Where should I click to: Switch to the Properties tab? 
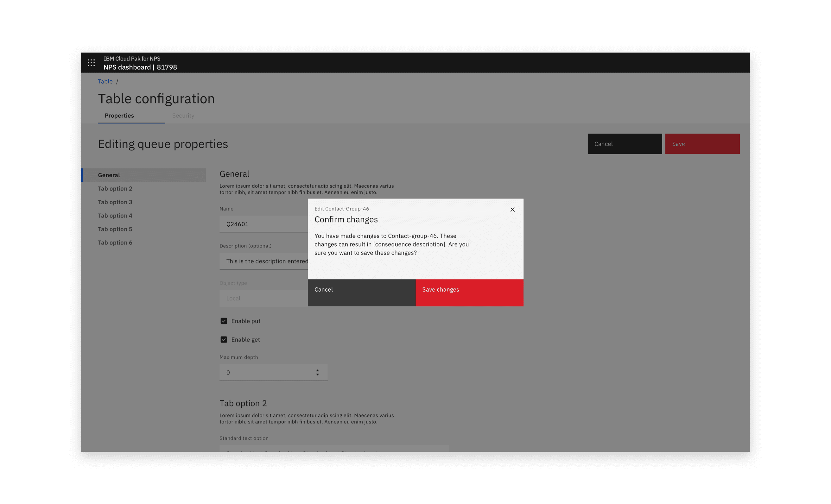click(119, 116)
